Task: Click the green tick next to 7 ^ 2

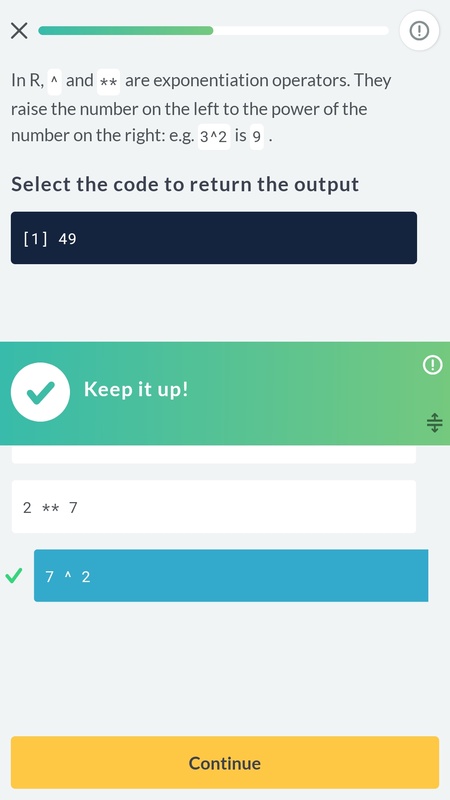Action: point(14,577)
